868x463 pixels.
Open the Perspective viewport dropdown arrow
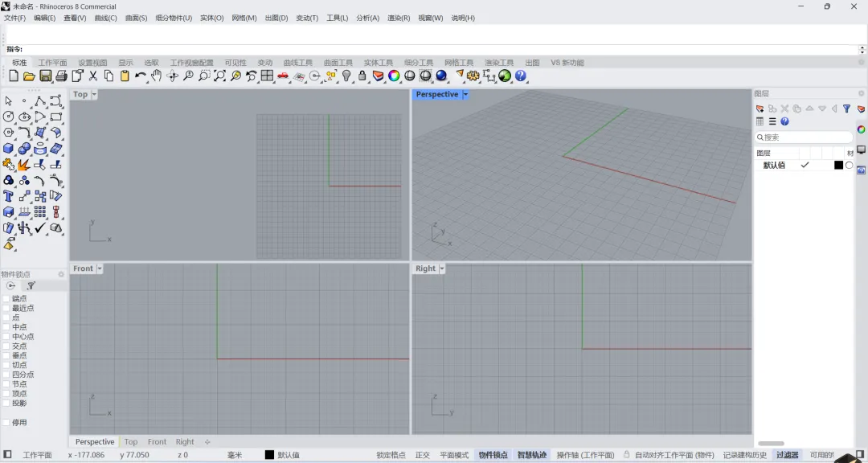(x=465, y=95)
